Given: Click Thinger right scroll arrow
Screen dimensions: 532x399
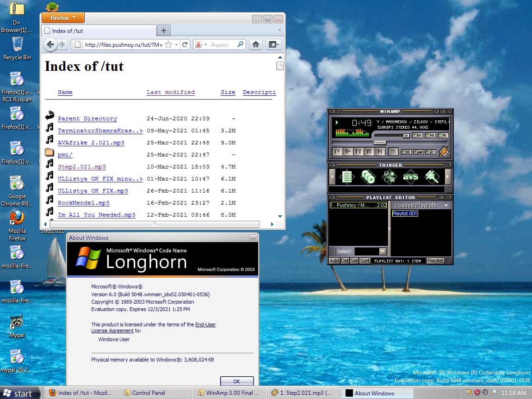Looking at the screenshot, I should tap(448, 177).
